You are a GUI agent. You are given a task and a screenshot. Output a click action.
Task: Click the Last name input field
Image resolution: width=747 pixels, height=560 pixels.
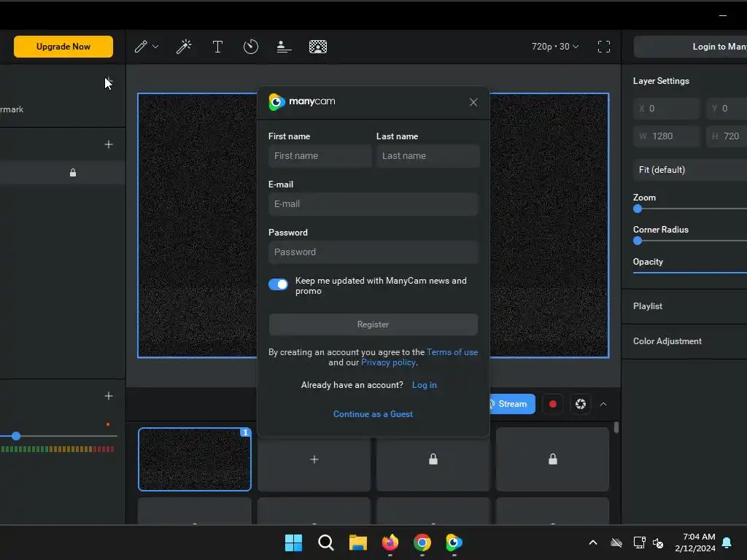point(427,156)
